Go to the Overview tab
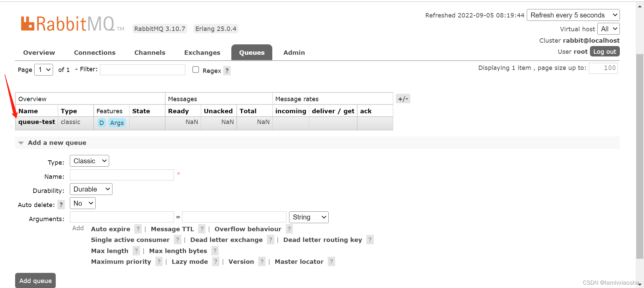 click(x=39, y=52)
